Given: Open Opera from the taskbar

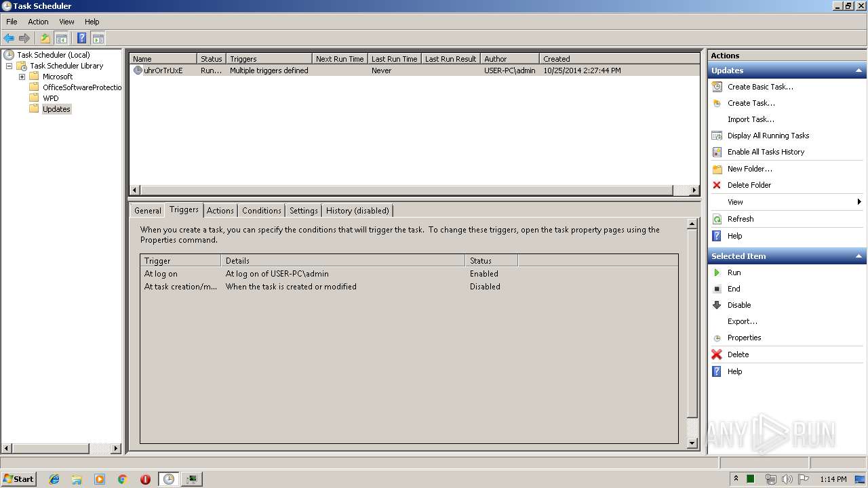Looking at the screenshot, I should point(145,479).
